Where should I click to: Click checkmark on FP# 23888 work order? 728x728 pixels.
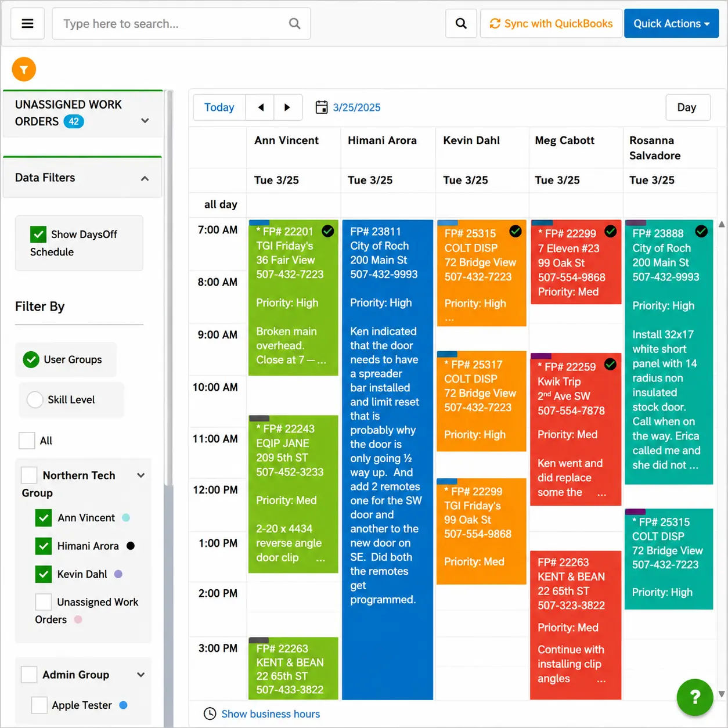tap(701, 231)
